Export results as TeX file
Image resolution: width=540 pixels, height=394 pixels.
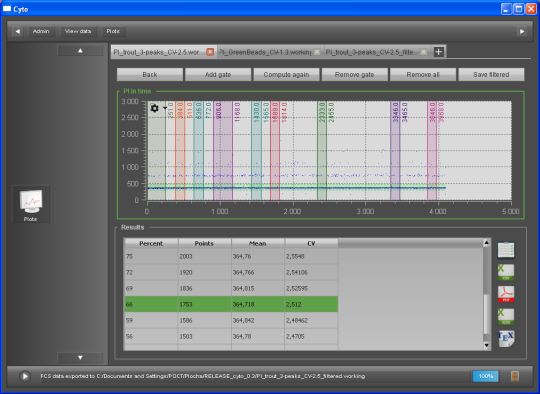pos(506,339)
